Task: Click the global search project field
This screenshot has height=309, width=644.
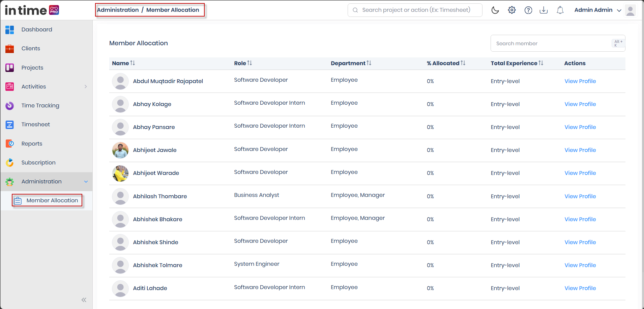Action: pos(415,10)
